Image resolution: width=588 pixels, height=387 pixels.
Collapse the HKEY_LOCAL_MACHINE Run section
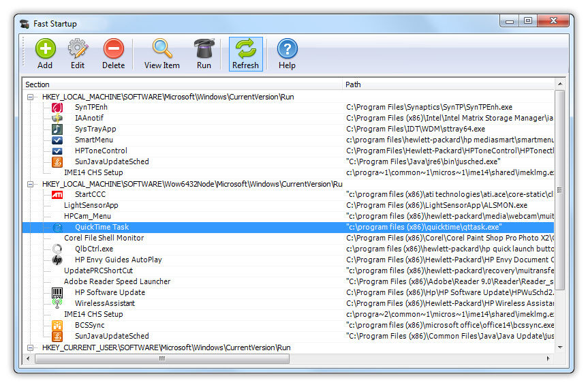pos(31,97)
